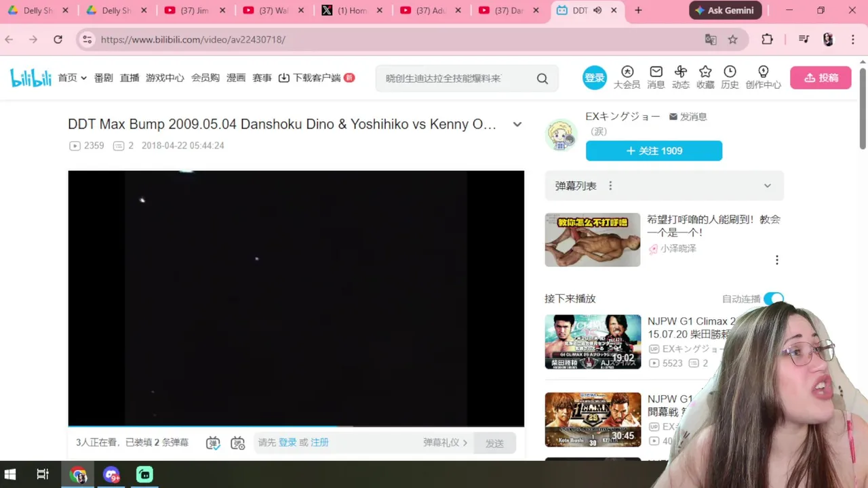Bookmark page with star icon
868x488 pixels.
click(x=732, y=39)
